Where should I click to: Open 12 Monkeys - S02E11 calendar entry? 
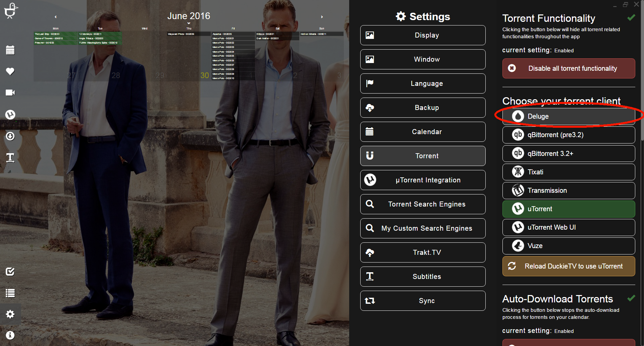[x=100, y=34]
